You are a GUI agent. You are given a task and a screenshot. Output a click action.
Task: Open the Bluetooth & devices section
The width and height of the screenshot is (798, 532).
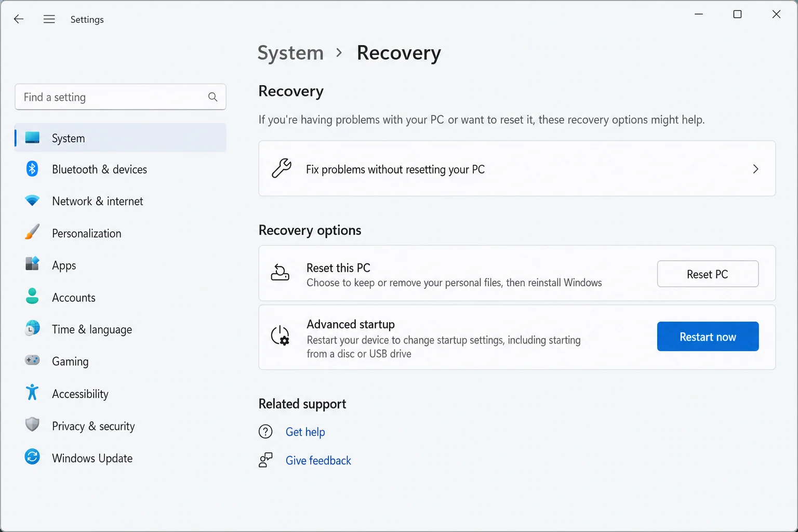[121, 169]
